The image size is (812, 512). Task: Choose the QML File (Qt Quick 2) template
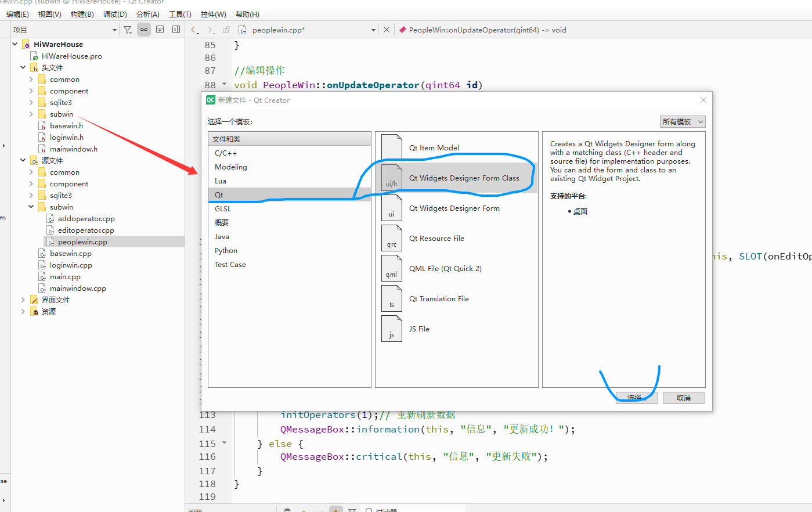(456, 268)
